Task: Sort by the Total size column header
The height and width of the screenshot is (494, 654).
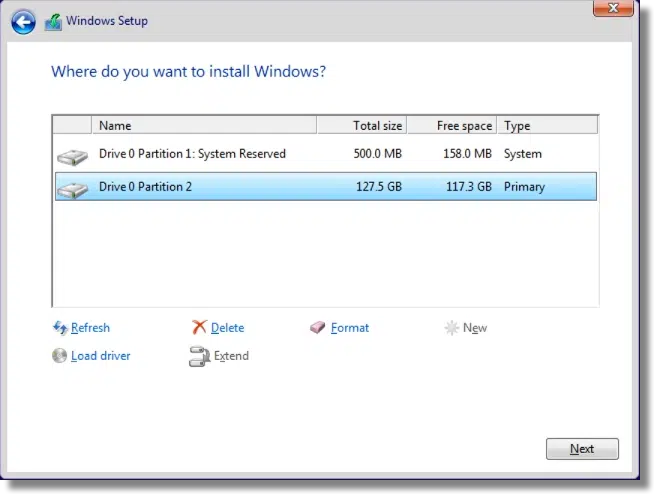Action: (362, 126)
